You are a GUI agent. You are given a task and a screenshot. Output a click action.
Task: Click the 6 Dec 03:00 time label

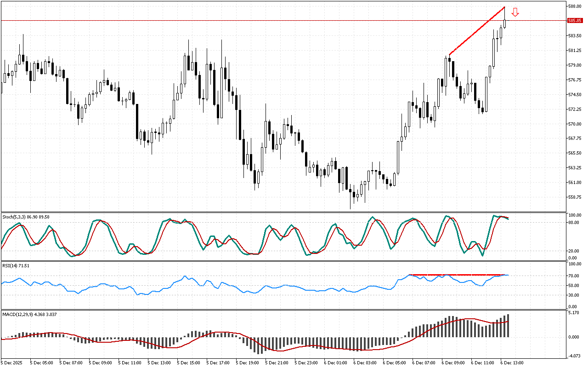365,362
